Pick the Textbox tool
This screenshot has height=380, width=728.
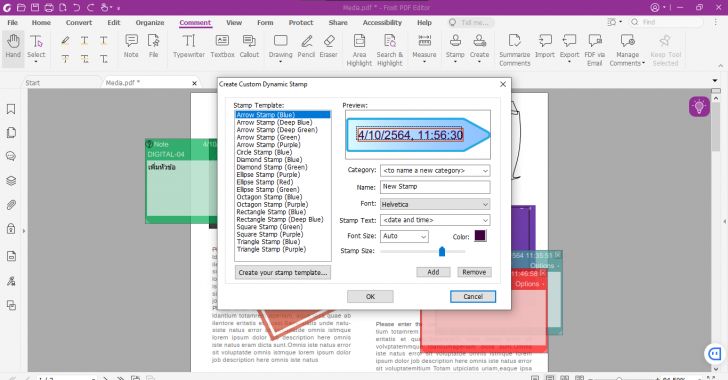[x=222, y=46]
